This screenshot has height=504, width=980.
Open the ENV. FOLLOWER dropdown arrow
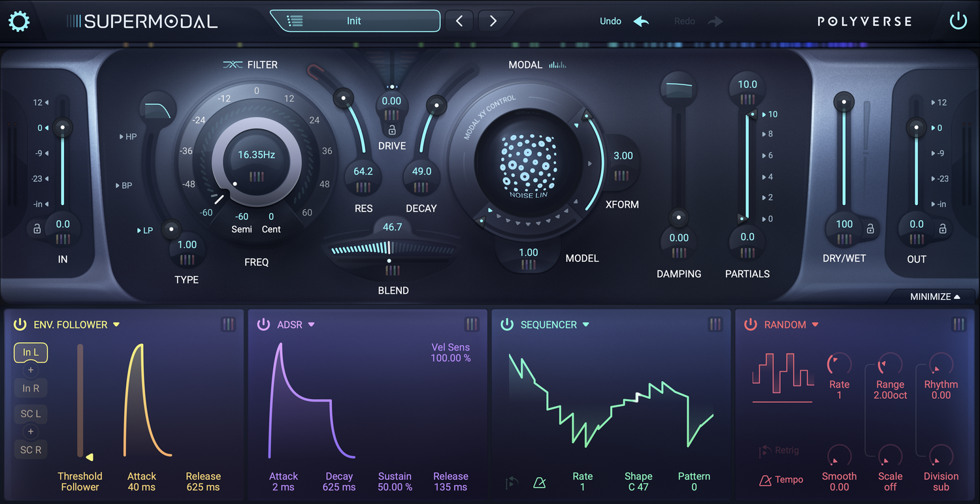click(x=116, y=324)
